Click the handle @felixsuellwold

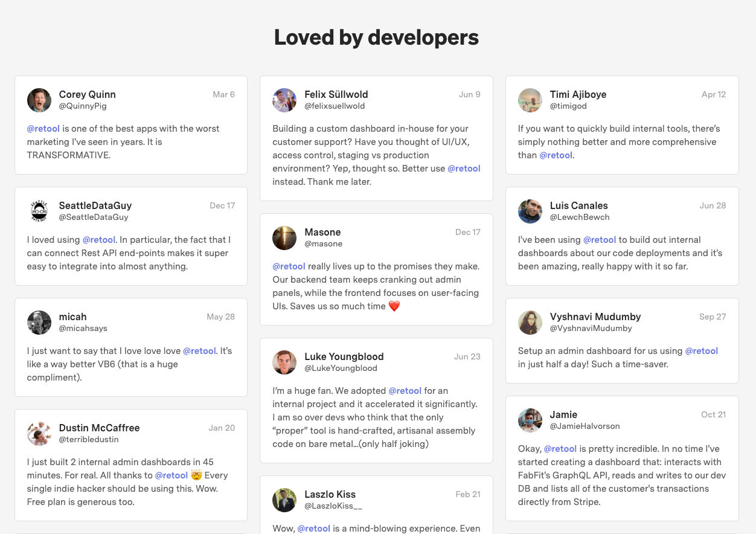pos(335,106)
